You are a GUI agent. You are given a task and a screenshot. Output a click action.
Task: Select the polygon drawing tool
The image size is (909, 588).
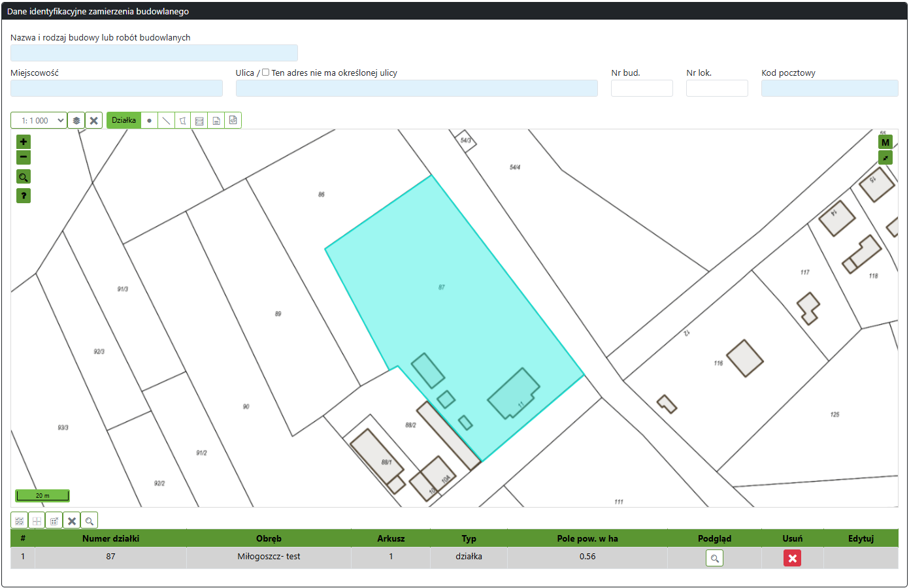[183, 120]
